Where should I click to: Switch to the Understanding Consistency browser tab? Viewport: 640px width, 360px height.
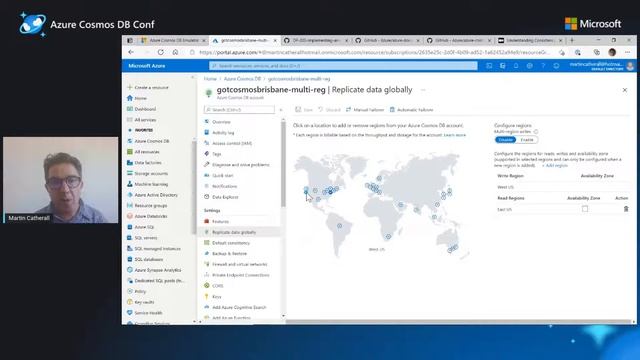[x=530, y=40]
